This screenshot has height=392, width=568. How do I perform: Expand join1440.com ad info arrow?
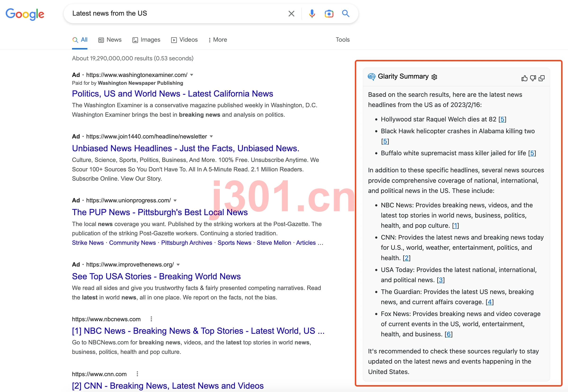pos(211,136)
